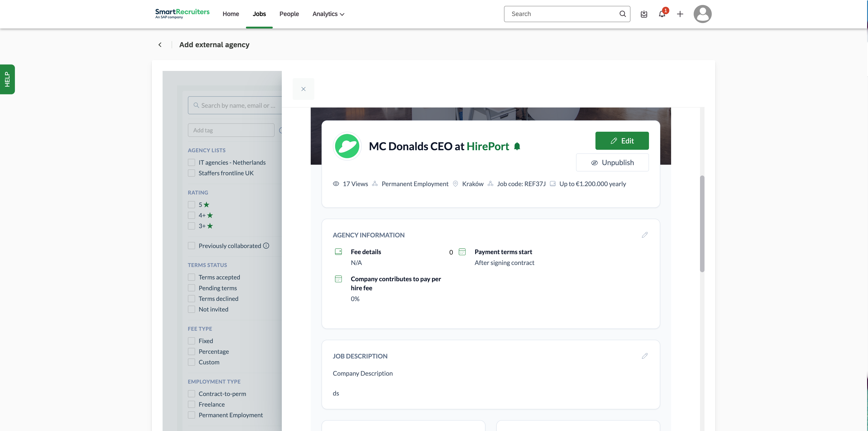The image size is (868, 431).
Task: Click the Fee details wallet icon
Action: (x=338, y=252)
